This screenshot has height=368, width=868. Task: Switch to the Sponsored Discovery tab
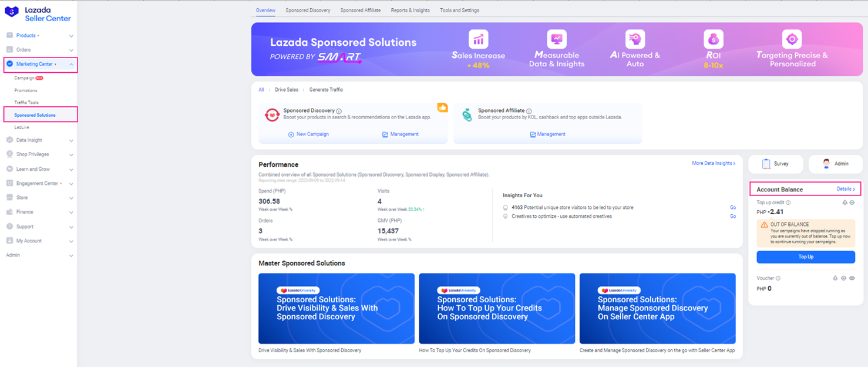[308, 10]
